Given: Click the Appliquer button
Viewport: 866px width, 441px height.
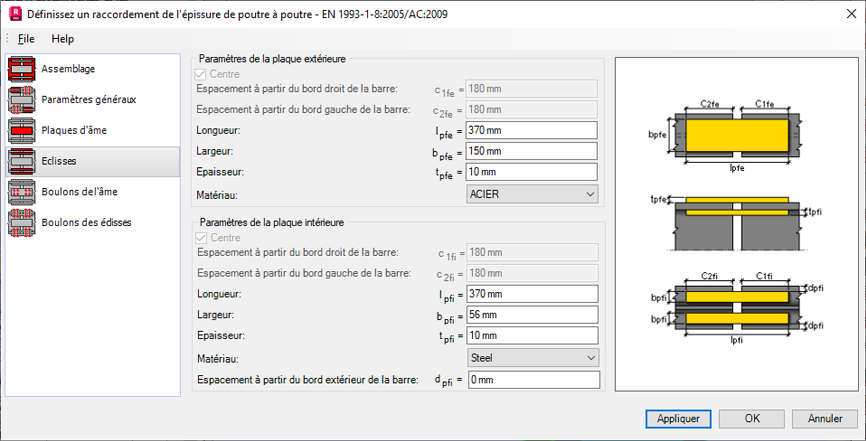Looking at the screenshot, I should click(x=678, y=419).
